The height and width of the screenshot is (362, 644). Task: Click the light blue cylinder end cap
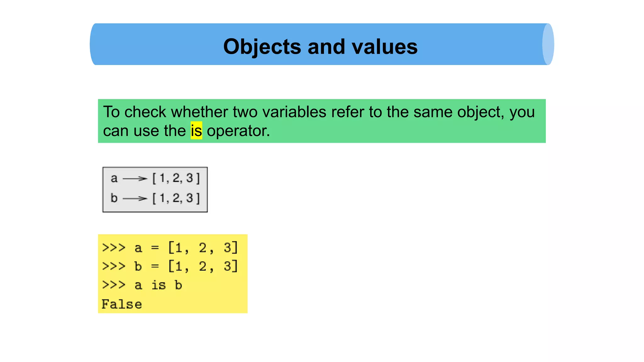coord(548,44)
